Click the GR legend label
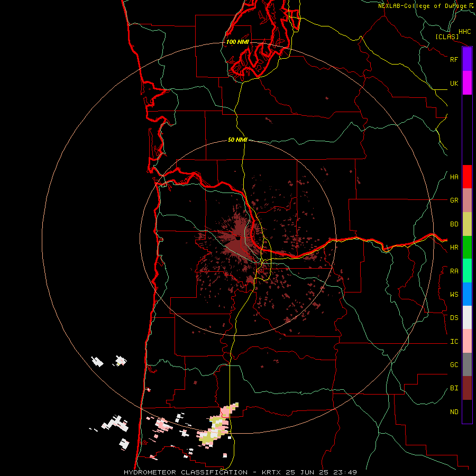476x476 pixels. click(x=454, y=200)
